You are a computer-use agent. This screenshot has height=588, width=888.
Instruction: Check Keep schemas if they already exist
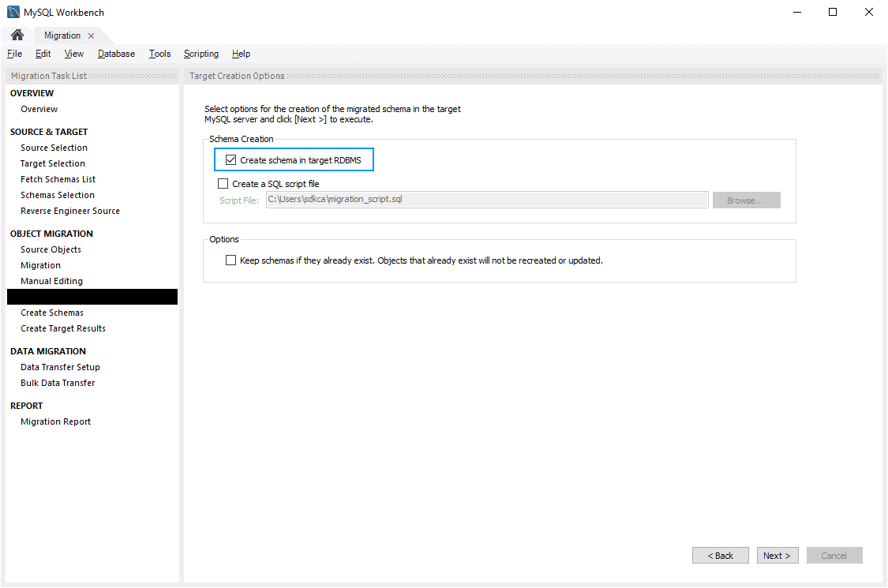[231, 260]
